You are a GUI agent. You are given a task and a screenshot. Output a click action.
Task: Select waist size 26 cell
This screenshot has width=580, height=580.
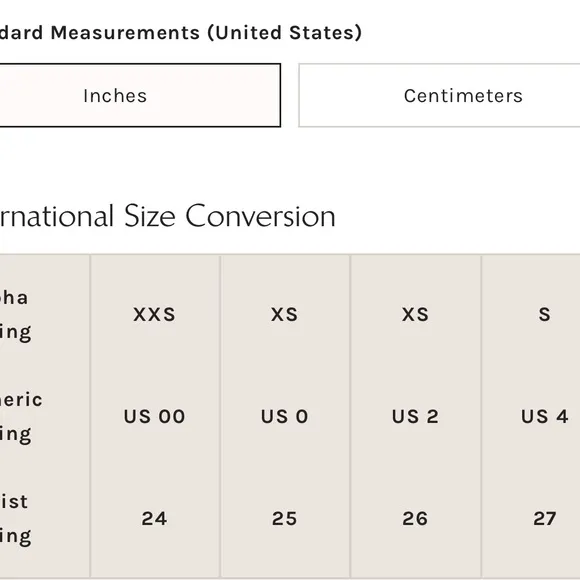pyautogui.click(x=415, y=519)
